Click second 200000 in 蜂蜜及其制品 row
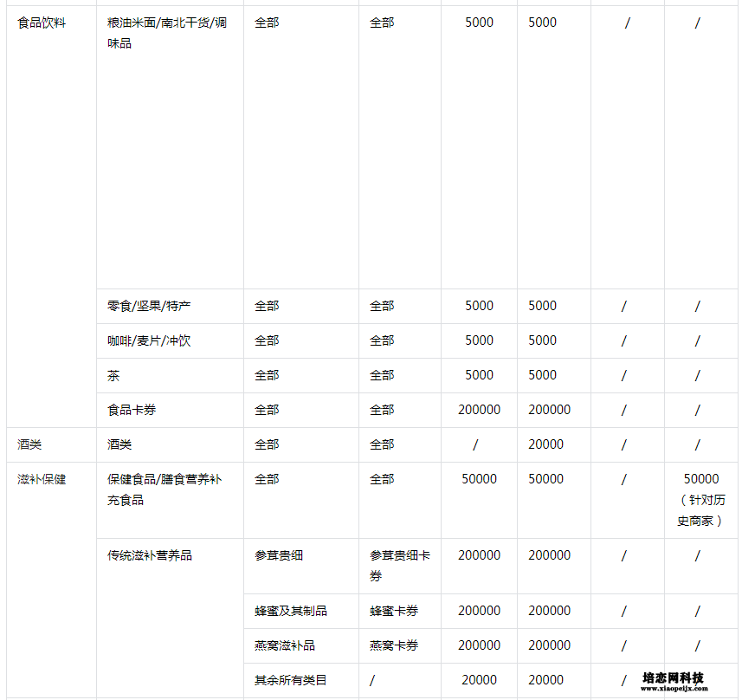 550,611
